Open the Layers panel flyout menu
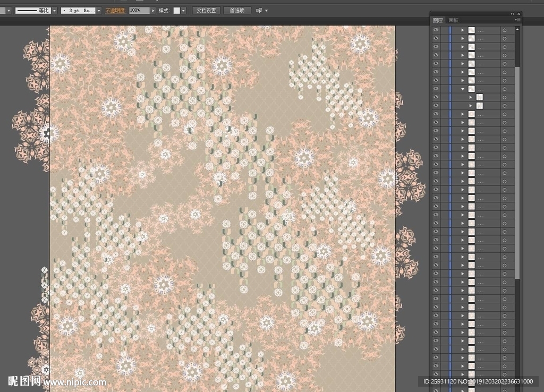544x392 pixels. point(516,20)
